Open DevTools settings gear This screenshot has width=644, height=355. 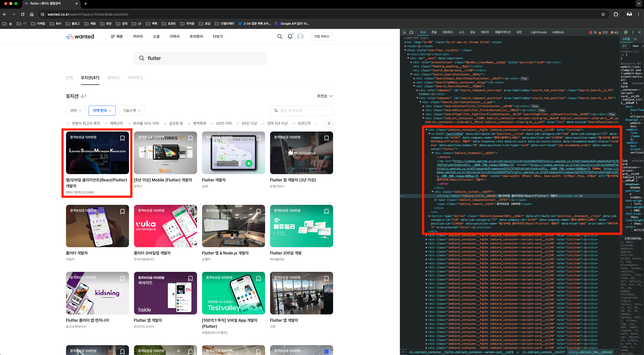click(626, 32)
